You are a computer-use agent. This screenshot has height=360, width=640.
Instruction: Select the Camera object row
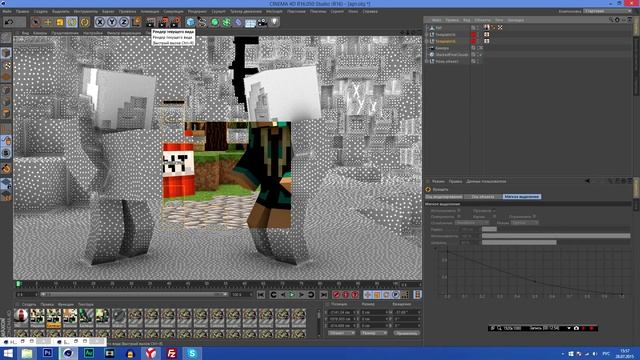(x=442, y=48)
